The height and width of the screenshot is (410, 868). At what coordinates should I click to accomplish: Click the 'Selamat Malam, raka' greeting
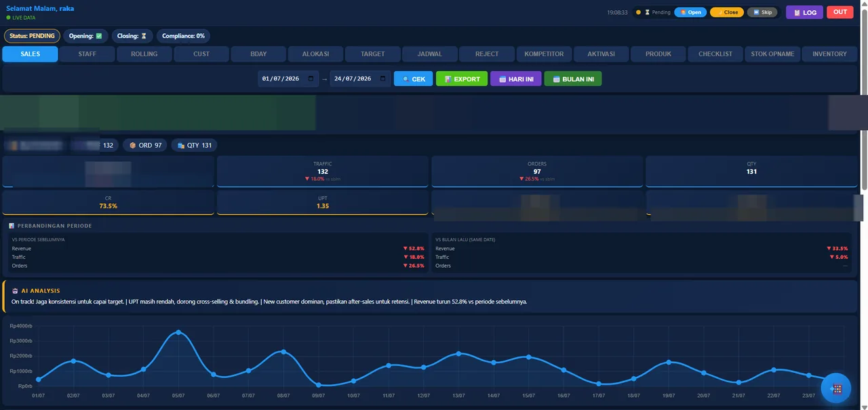pos(40,9)
